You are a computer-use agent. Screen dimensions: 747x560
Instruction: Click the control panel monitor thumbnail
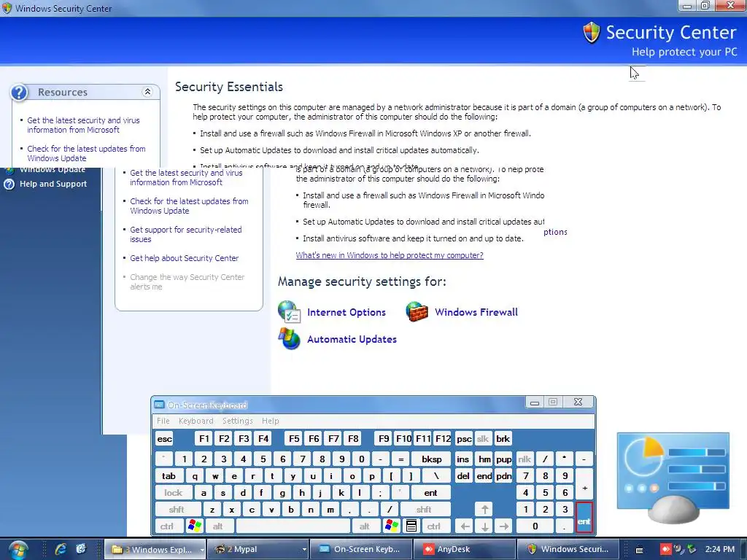673,477
